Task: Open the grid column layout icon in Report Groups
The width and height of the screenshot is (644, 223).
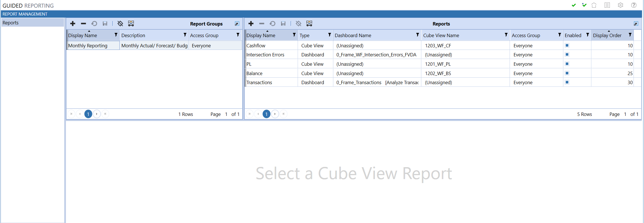Action: click(x=131, y=24)
